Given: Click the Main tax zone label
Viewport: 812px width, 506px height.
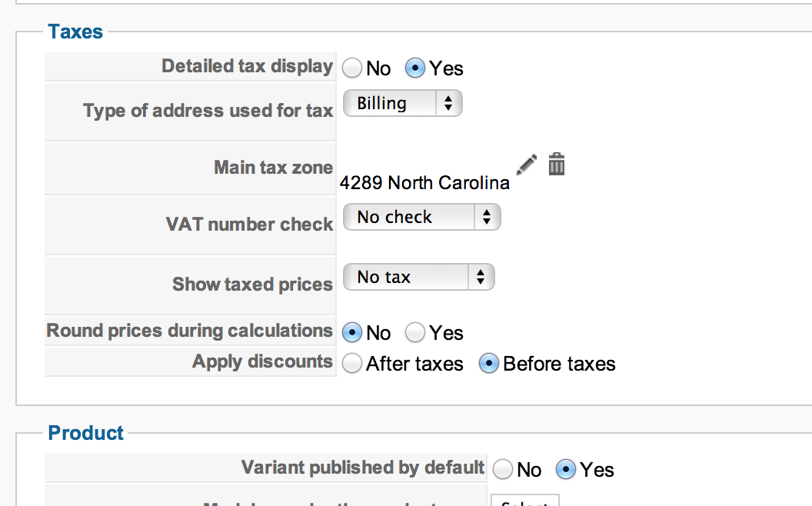Looking at the screenshot, I should coord(273,168).
